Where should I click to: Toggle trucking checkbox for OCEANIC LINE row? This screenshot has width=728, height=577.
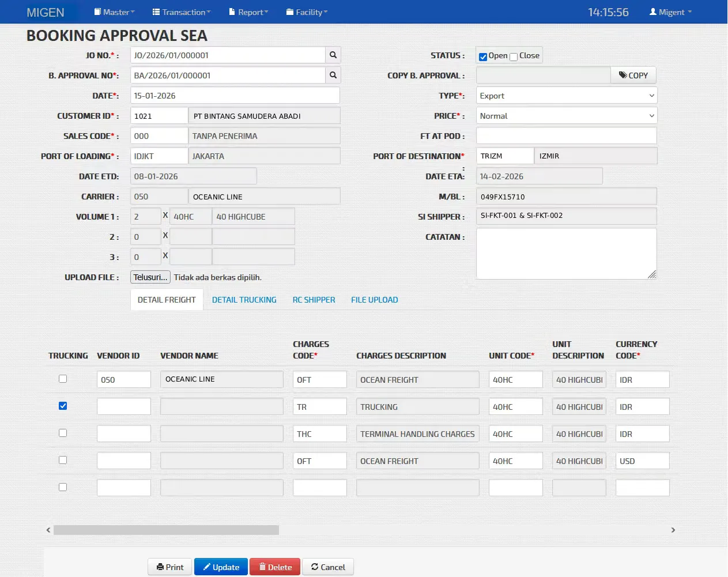(x=63, y=379)
